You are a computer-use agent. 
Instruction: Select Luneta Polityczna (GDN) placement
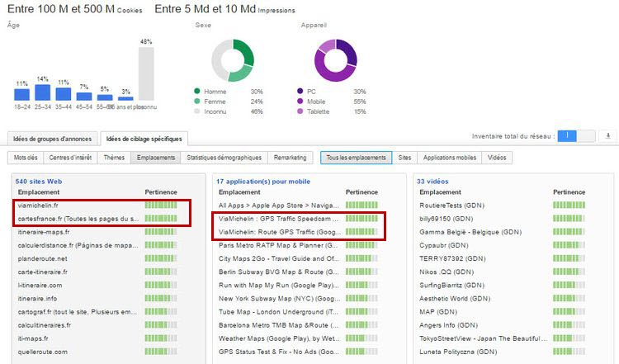[458, 352]
